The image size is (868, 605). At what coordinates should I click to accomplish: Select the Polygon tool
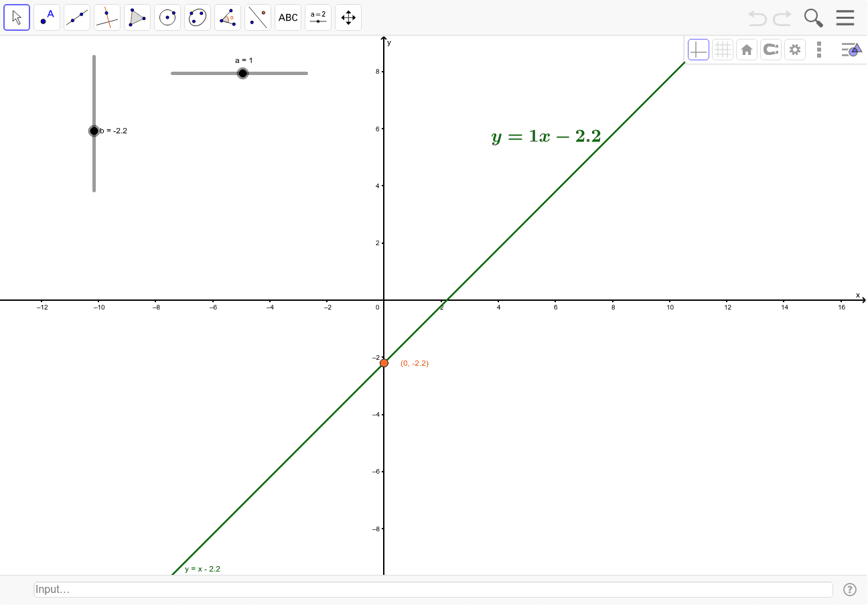[x=137, y=17]
